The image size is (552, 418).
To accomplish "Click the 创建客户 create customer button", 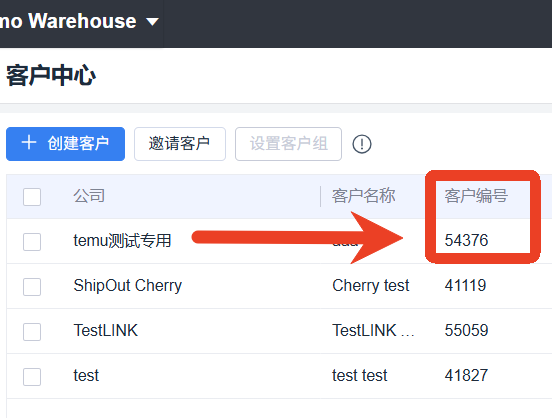I will 65,144.
